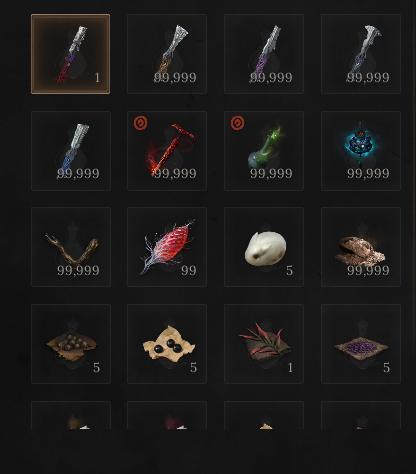Select partially visible red item in bottom row

click(x=167, y=415)
